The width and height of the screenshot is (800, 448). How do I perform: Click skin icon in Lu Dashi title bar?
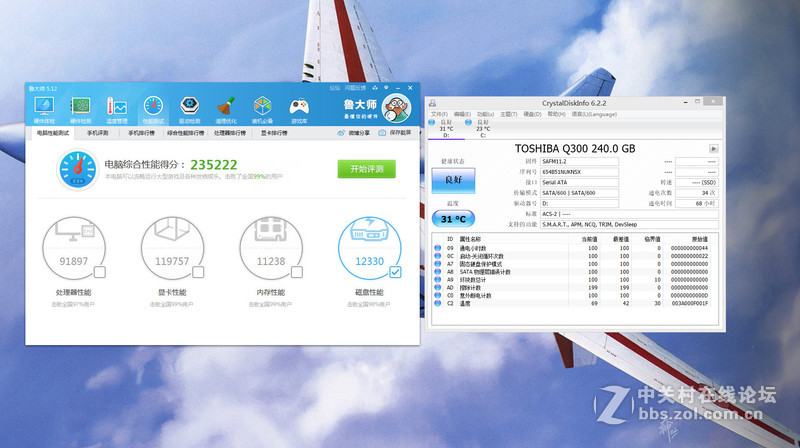[375, 88]
